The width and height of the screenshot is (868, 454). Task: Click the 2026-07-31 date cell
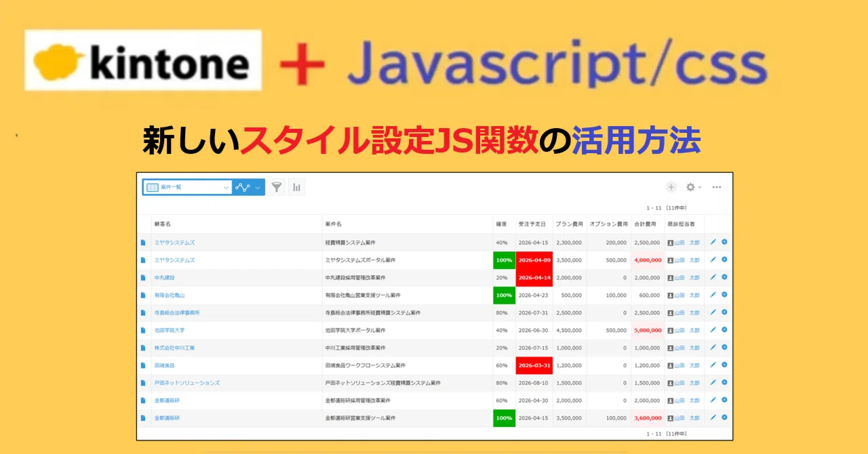(534, 313)
